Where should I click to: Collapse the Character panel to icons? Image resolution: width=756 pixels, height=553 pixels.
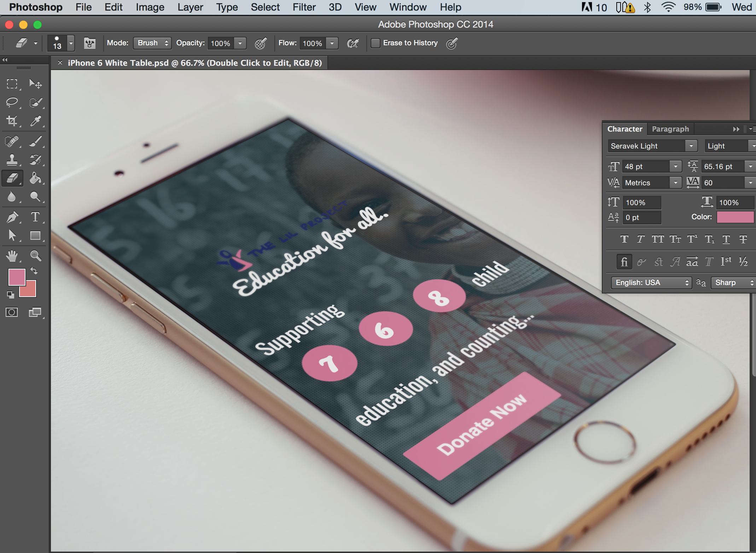pyautogui.click(x=736, y=129)
